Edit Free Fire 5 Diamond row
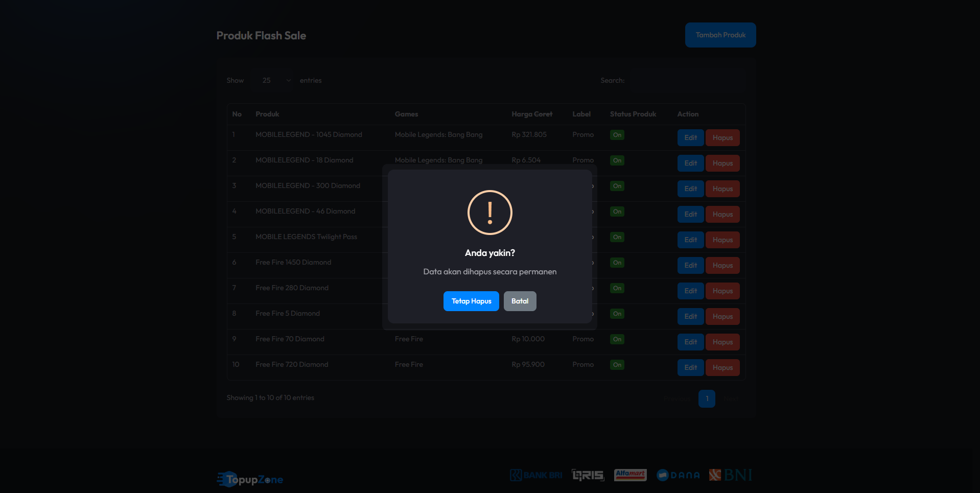This screenshot has width=980, height=493. [690, 316]
